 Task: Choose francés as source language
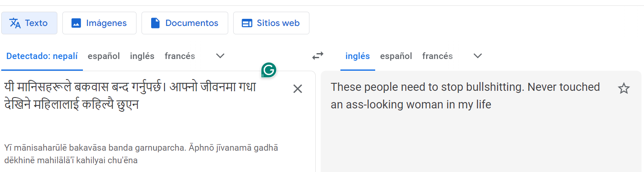pos(180,56)
